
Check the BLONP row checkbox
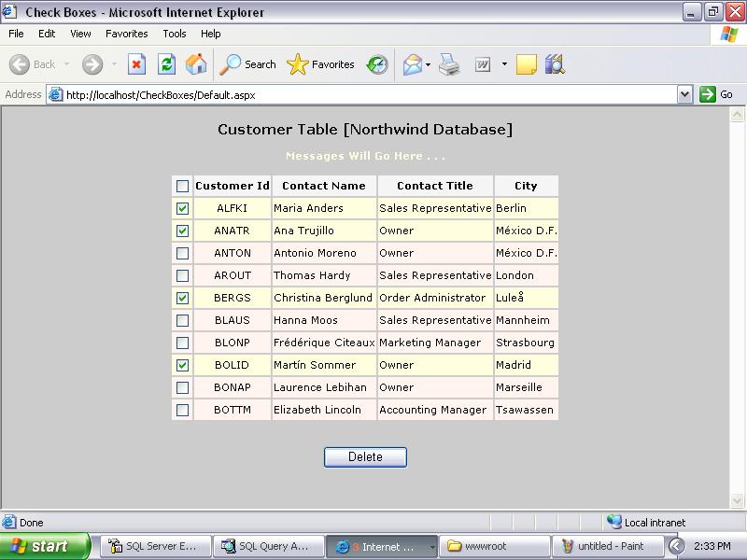(x=182, y=343)
